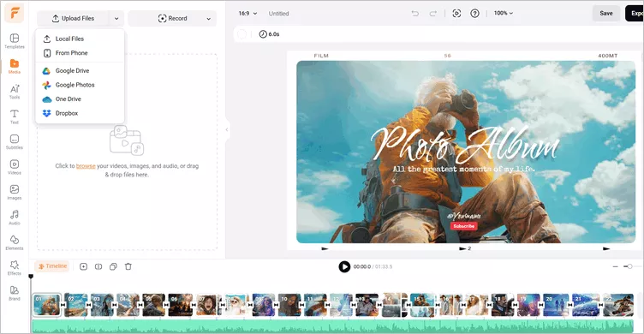This screenshot has height=334, width=644.
Task: Click the green audio waveform track
Action: [x=332, y=326]
